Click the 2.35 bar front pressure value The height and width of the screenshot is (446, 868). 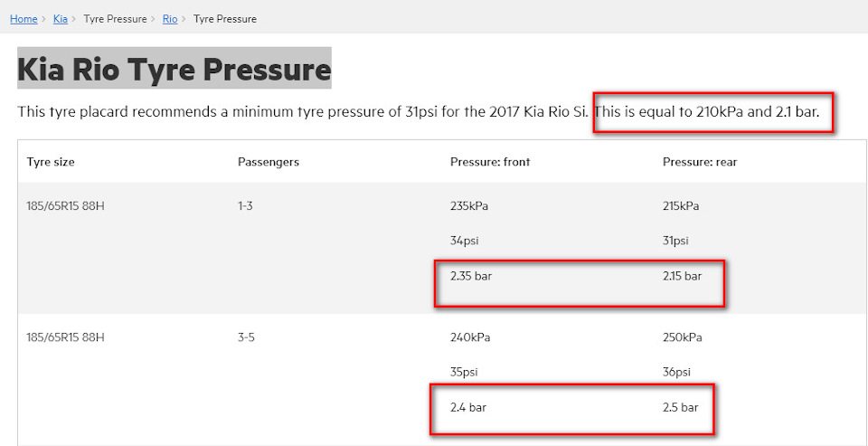pyautogui.click(x=471, y=276)
